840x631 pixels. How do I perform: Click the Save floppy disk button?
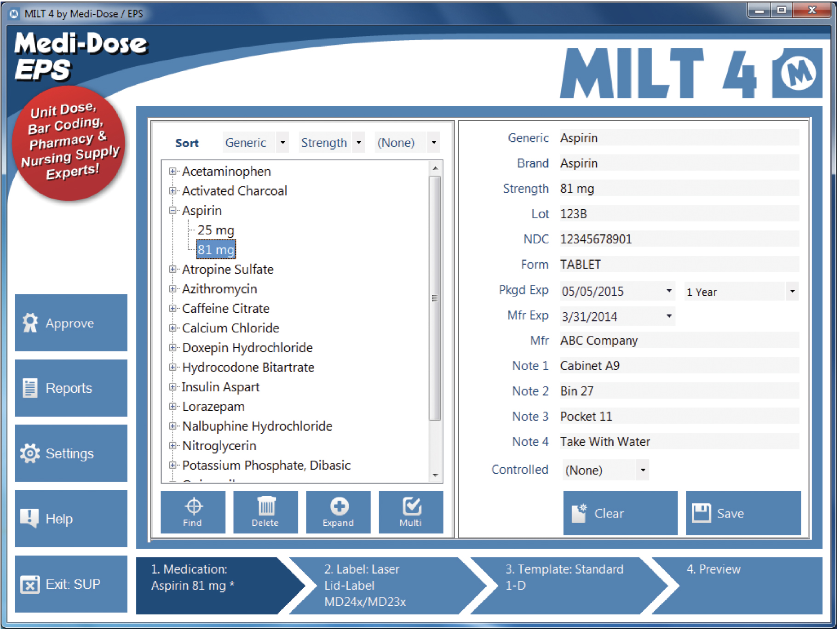pos(742,513)
